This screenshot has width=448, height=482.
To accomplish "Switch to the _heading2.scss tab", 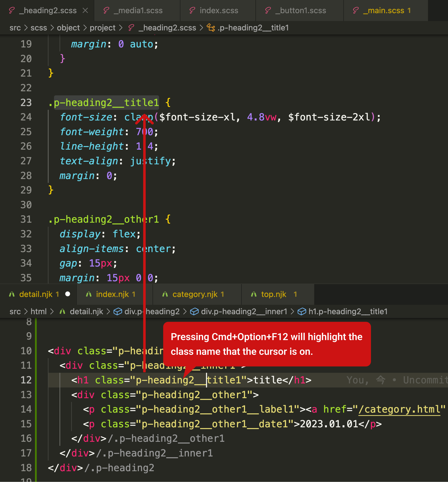I will click(47, 10).
